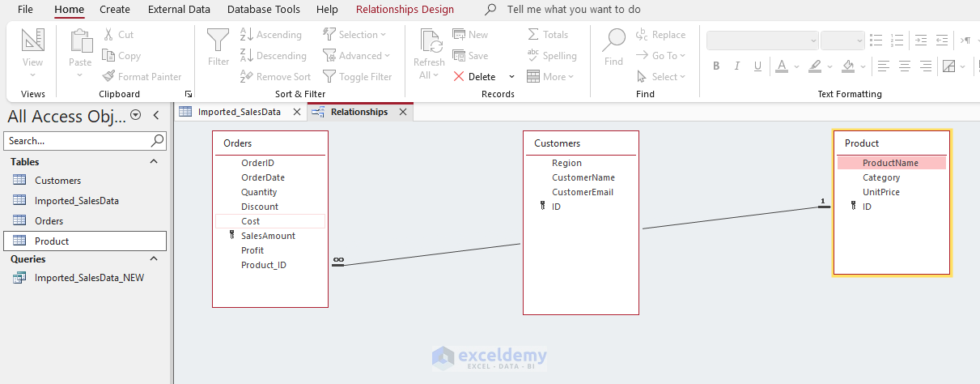Align text left in Text Formatting
This screenshot has width=980, height=384.
(x=884, y=66)
